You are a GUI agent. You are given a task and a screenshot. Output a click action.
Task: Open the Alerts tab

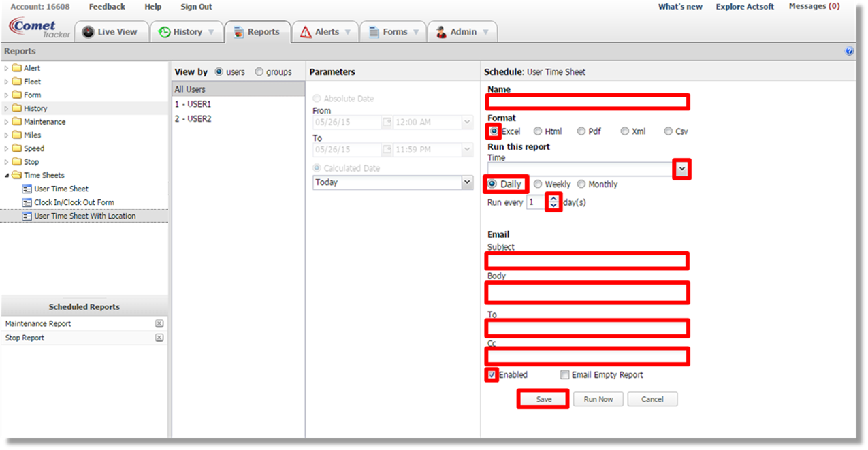click(325, 32)
